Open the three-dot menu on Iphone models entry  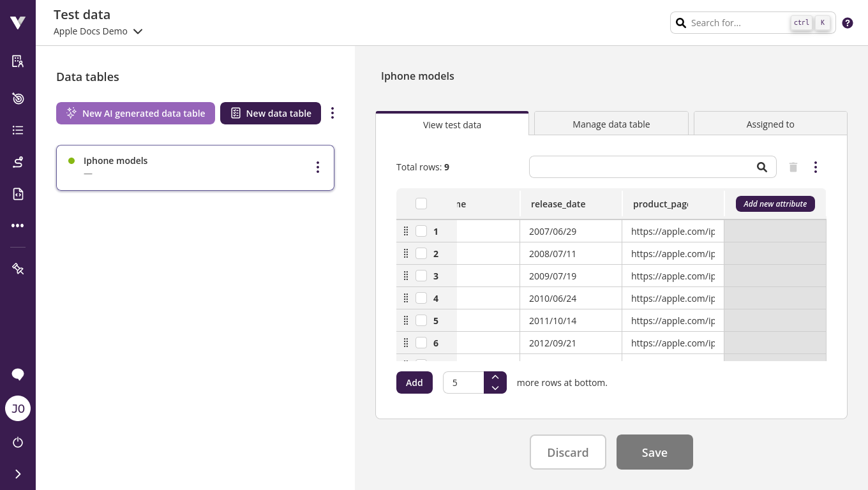click(318, 167)
